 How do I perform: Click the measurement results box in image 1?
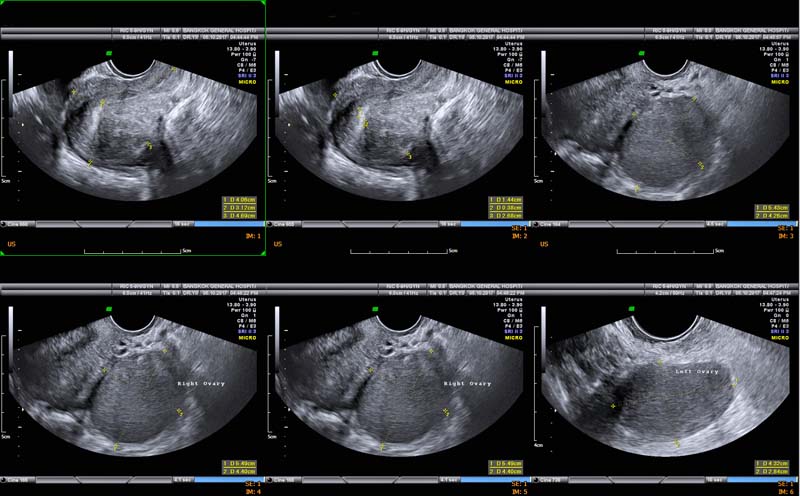pyautogui.click(x=242, y=207)
